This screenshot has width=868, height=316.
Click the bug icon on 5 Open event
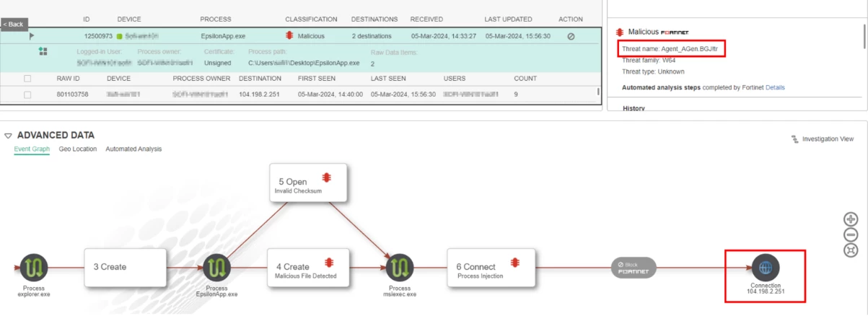pos(326,177)
